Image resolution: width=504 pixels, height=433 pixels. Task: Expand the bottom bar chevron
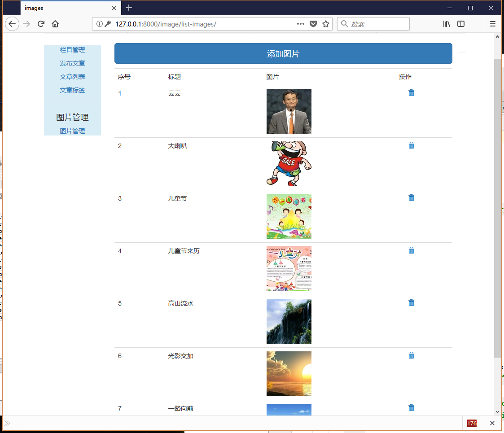pos(7,423)
